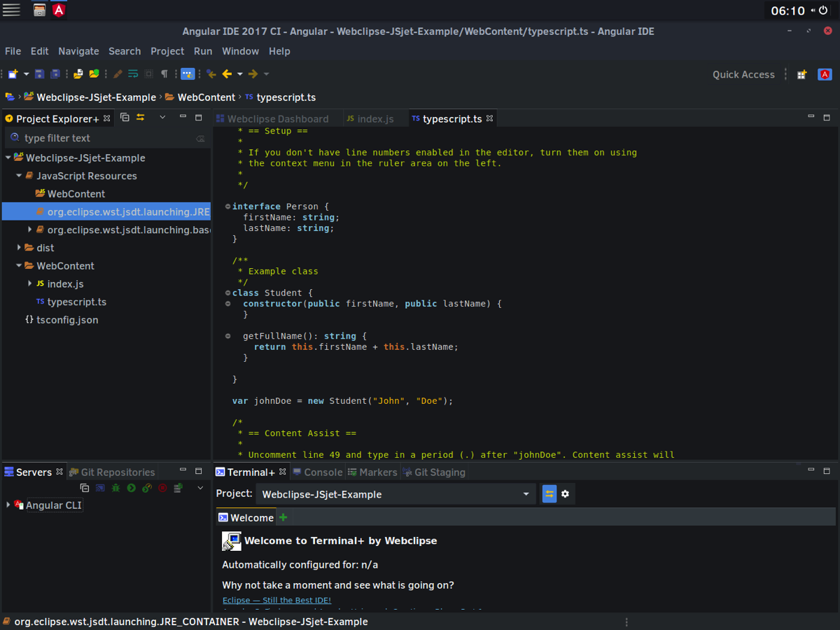
Task: Open the Servers view menu chevron
Action: 200,488
